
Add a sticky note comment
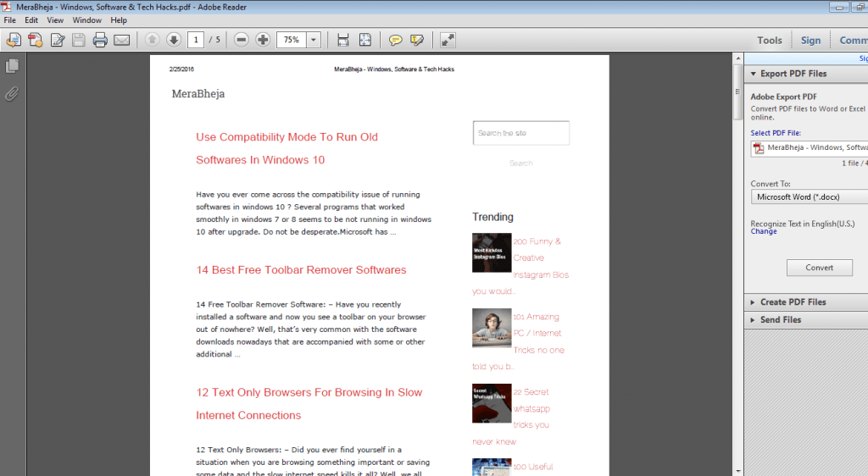point(396,40)
